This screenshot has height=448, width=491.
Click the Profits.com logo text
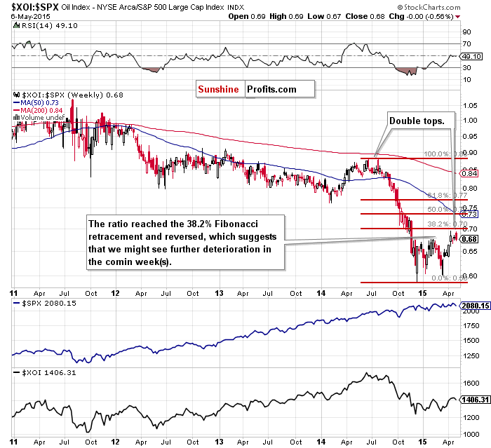click(x=271, y=89)
